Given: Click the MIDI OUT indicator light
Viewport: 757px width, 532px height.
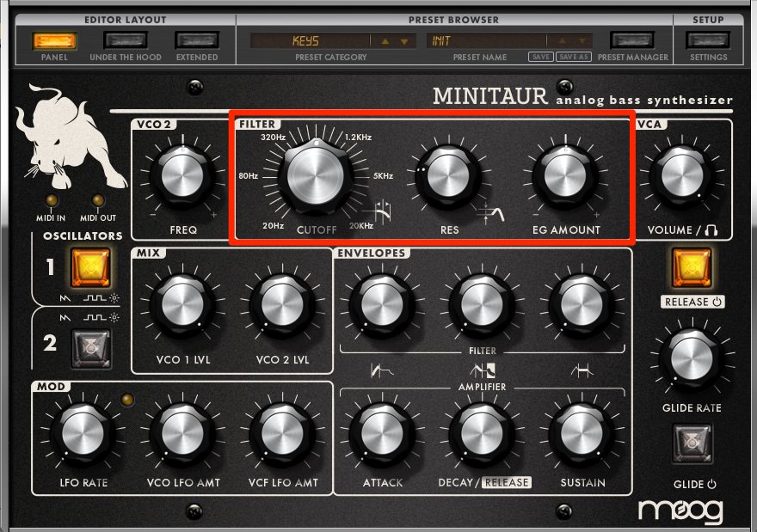Looking at the screenshot, I should tap(98, 200).
